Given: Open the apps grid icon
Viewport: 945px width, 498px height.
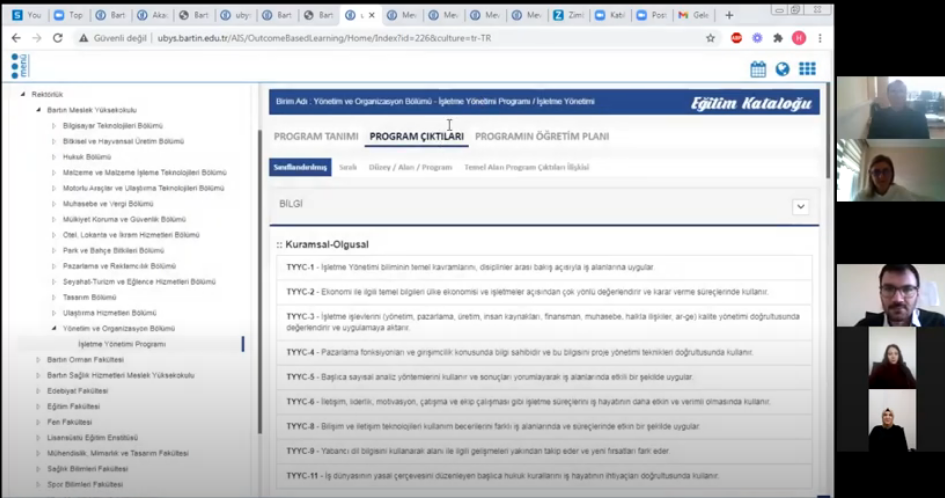Looking at the screenshot, I should (x=807, y=69).
